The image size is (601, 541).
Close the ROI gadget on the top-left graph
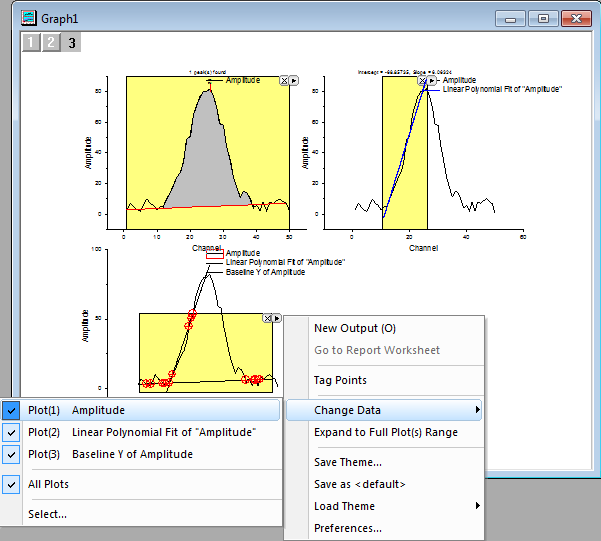point(284,80)
